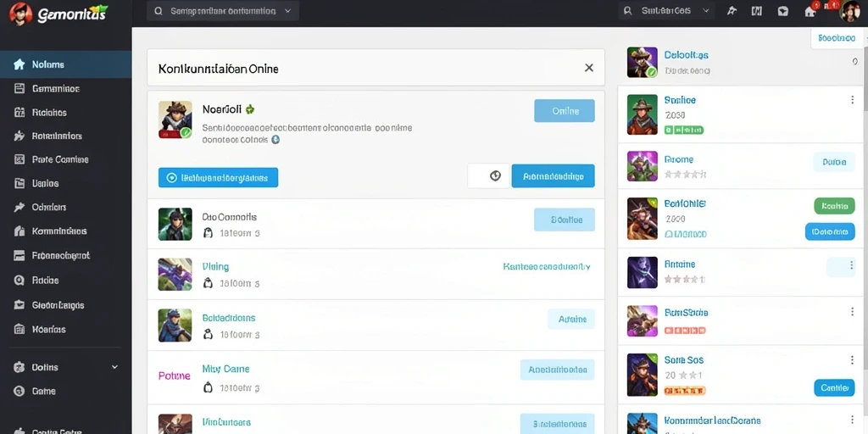Click the light blue button on Rtrome card
This screenshot has width=868, height=434.
834,162
